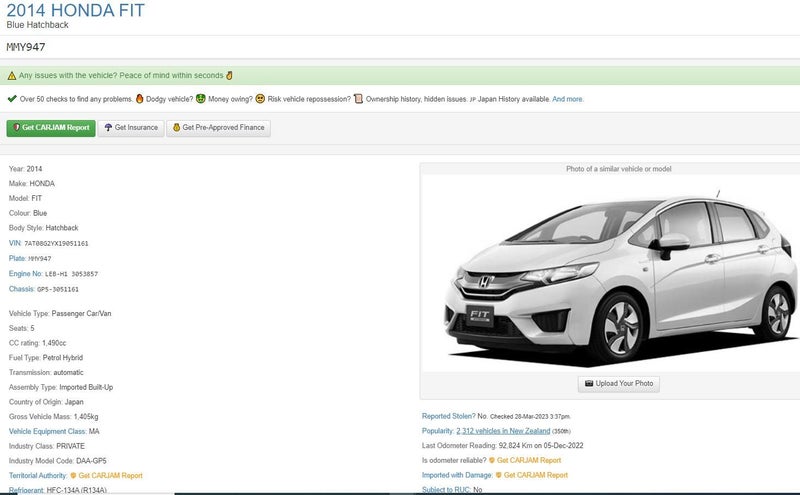
Task: Click Get Pre-Approved Finance button
Action: tap(218, 128)
